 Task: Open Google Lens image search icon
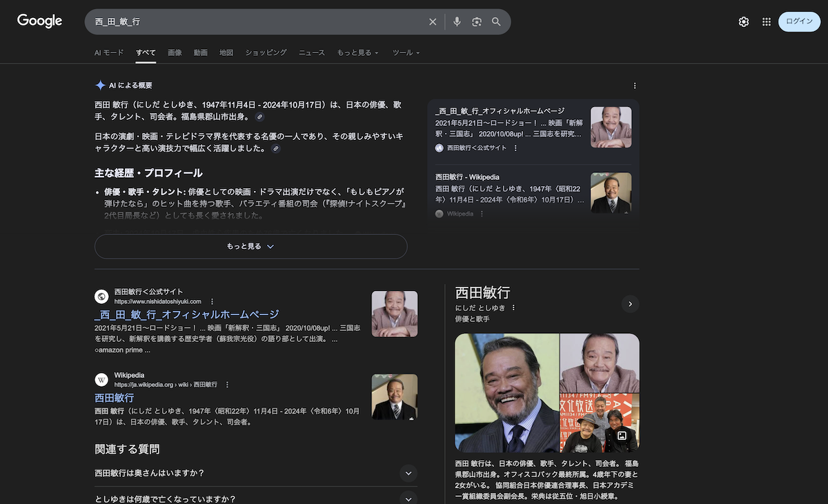coord(476,22)
